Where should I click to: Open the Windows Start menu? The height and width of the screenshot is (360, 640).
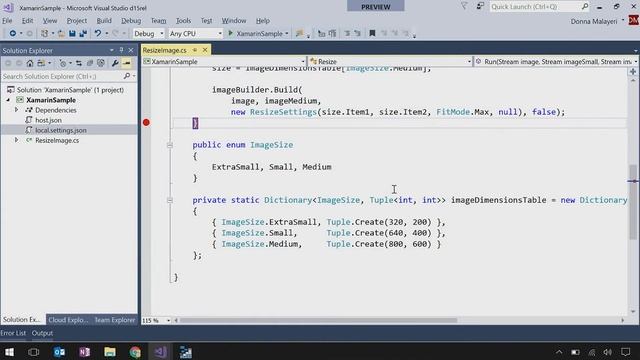(9, 352)
